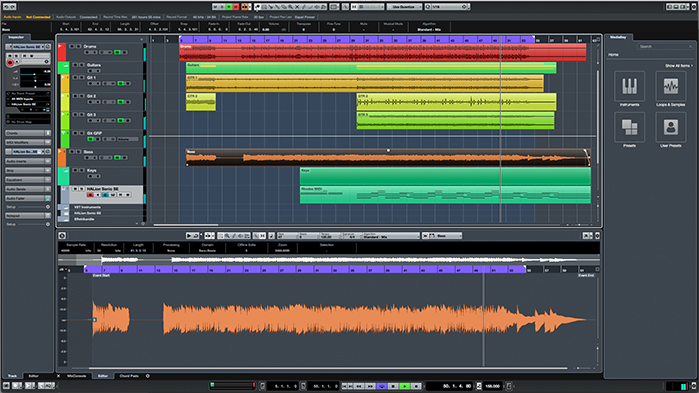Toggle global Write automation red W button
The image size is (699, 393).
(236, 7)
